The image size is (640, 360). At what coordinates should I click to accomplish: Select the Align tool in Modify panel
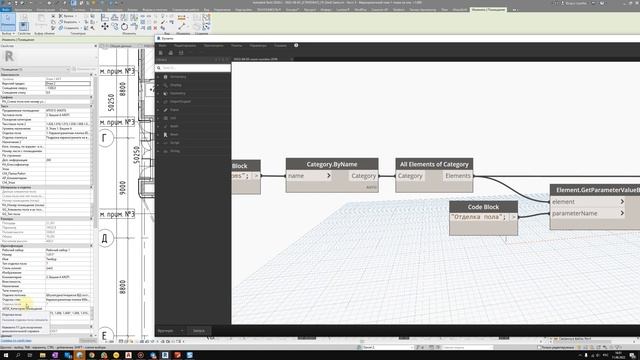(105, 18)
